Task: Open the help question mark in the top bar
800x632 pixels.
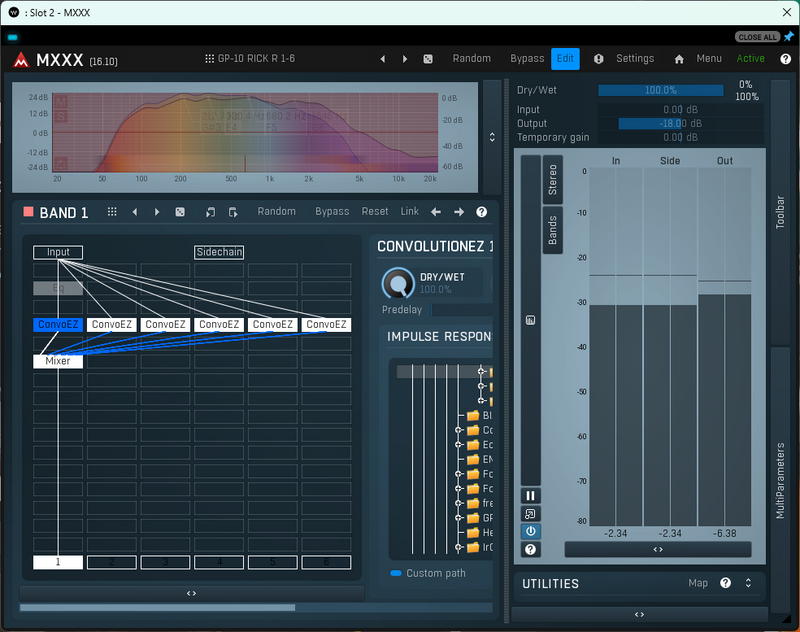Action: click(x=786, y=59)
